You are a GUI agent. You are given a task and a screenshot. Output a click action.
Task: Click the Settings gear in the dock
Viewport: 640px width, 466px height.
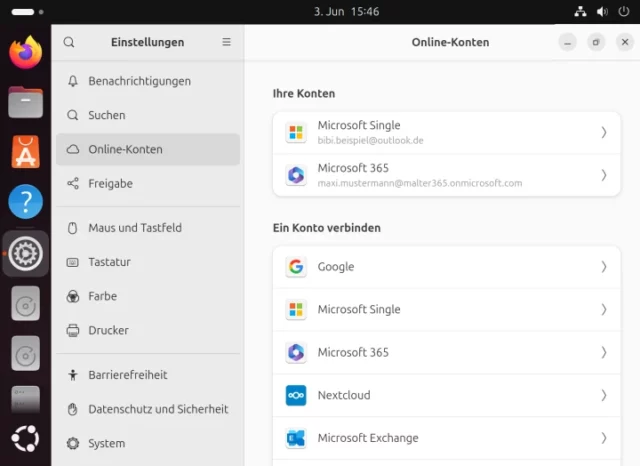click(x=25, y=253)
